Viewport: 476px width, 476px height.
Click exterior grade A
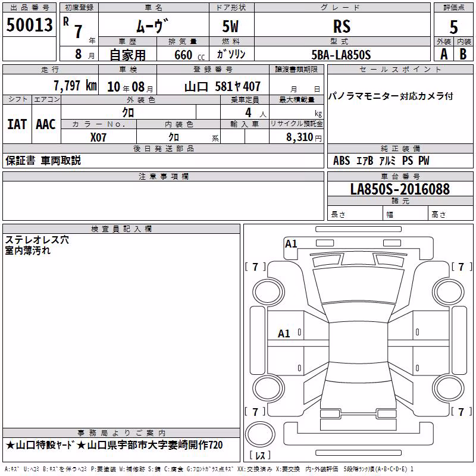[444, 54]
